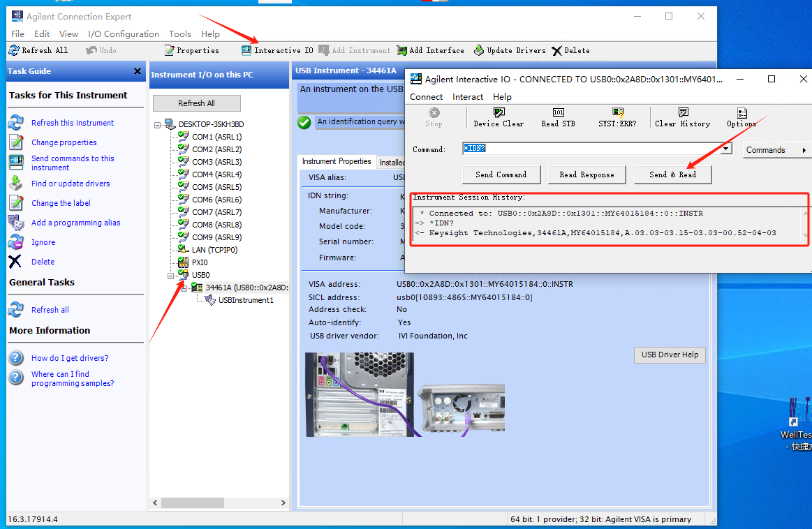The width and height of the screenshot is (812, 529).
Task: Open Properties from the toolbar
Action: [x=191, y=50]
